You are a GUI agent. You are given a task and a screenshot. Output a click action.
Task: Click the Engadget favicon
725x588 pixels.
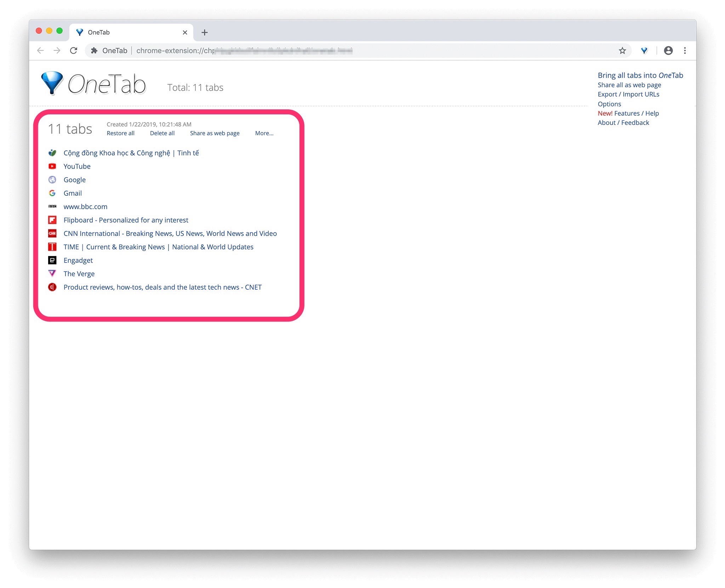52,261
